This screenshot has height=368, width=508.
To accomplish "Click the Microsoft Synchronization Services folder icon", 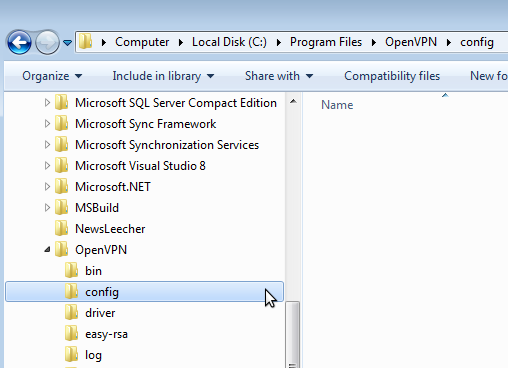I will pyautogui.click(x=62, y=144).
